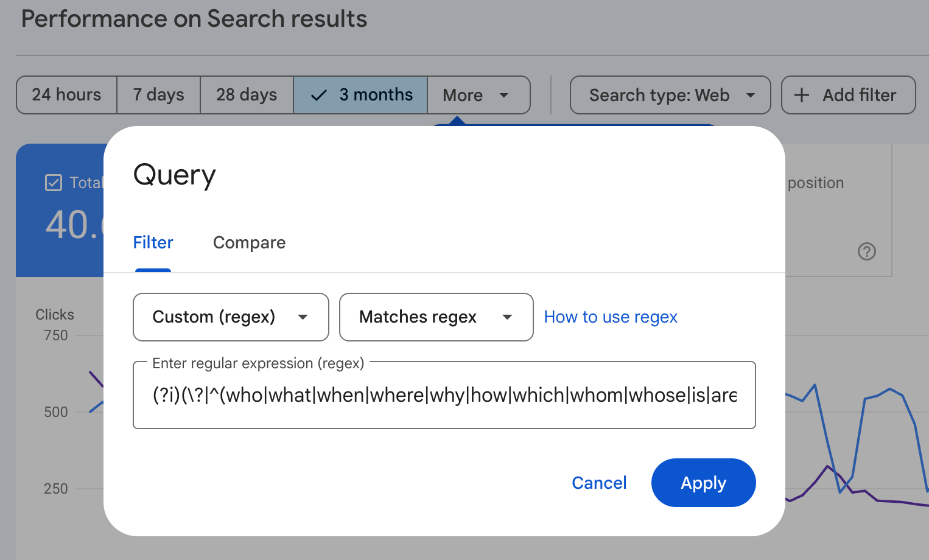Expand the Custom (regex) dropdown
Viewport: 929px width, 560px height.
coord(230,317)
